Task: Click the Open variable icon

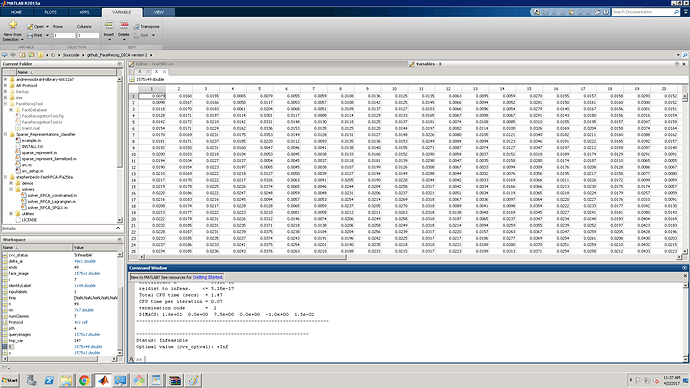Action: coord(30,27)
